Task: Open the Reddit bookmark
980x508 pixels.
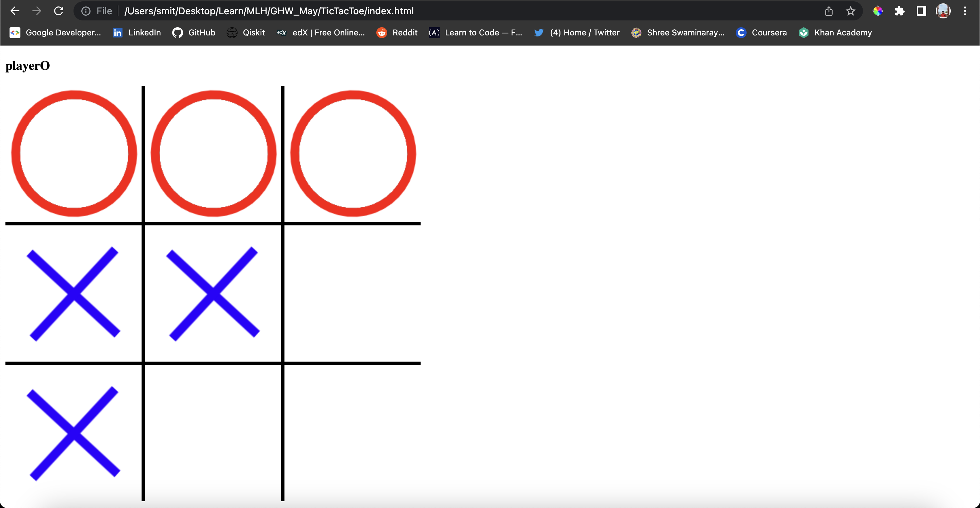Action: (397, 33)
